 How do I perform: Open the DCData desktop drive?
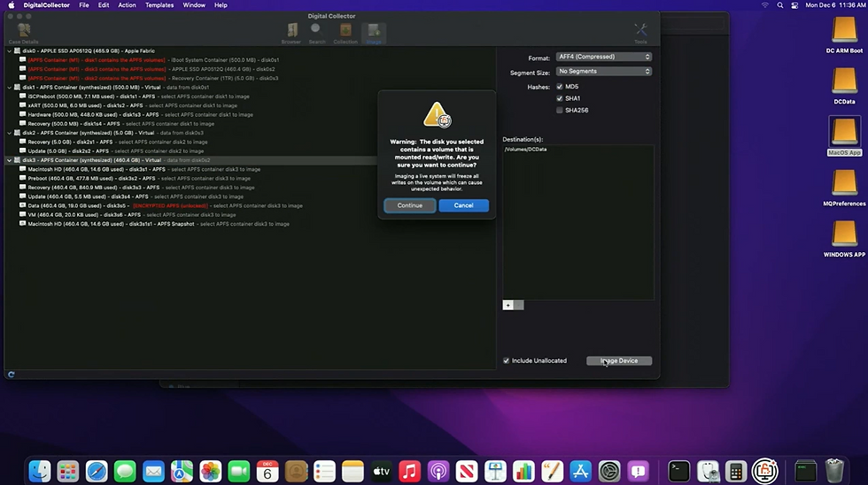pyautogui.click(x=844, y=86)
